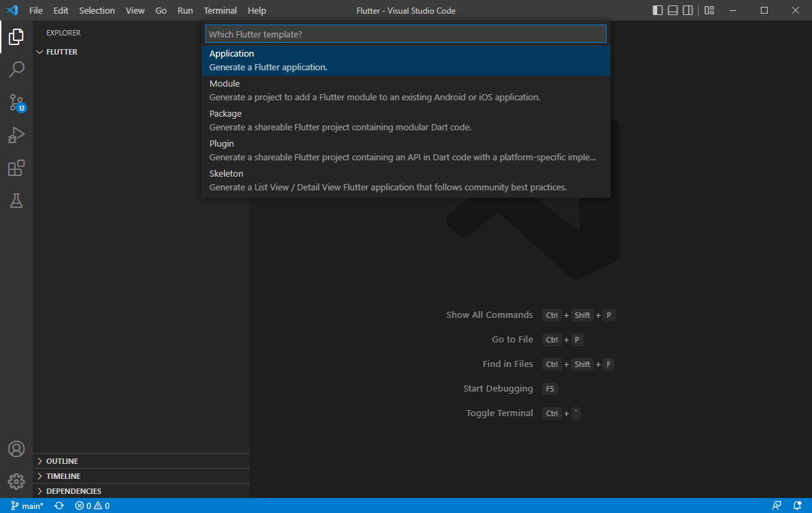The height and width of the screenshot is (513, 812).
Task: Open the Run and Debug view
Action: [16, 135]
